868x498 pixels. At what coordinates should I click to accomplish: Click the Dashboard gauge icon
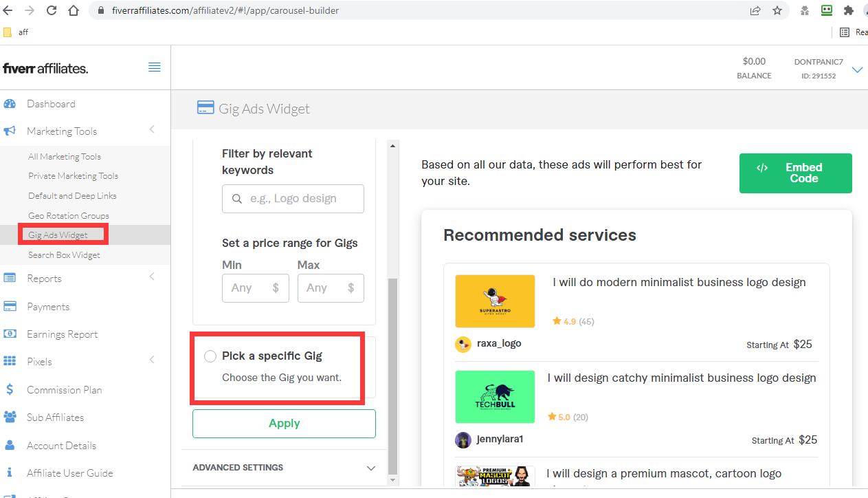point(10,104)
